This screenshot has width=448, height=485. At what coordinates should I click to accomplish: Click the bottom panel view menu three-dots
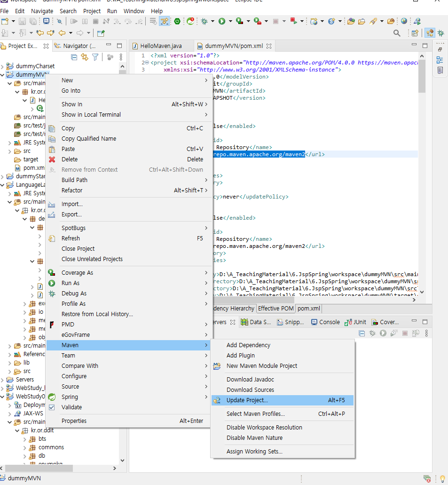click(x=426, y=333)
